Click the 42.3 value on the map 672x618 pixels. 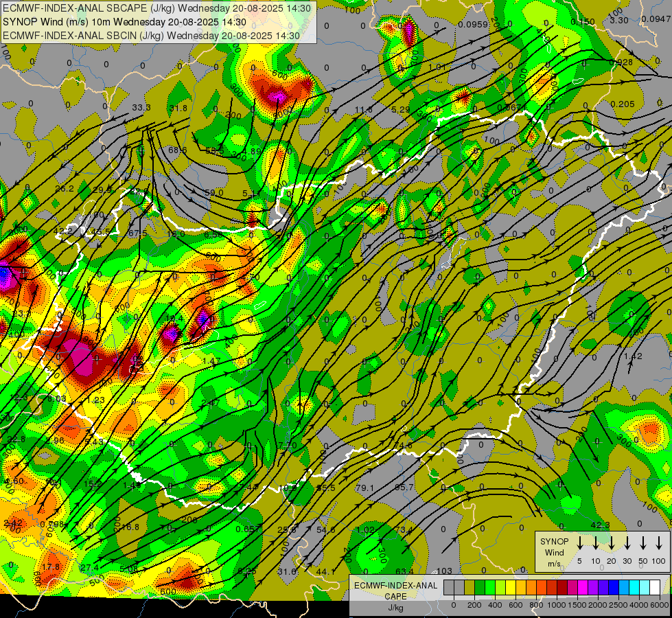600,525
